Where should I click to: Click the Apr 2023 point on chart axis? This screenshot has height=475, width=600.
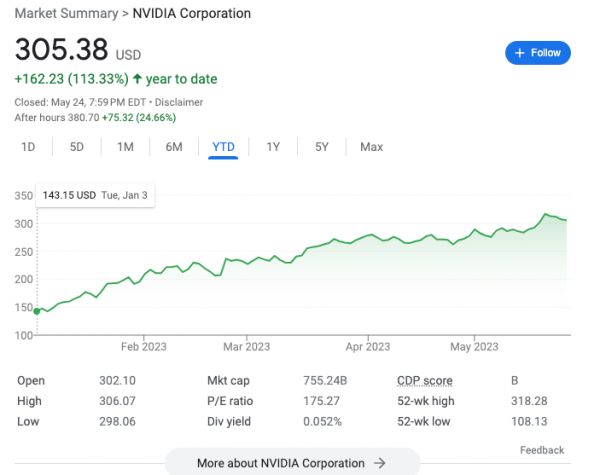pyautogui.click(x=367, y=347)
